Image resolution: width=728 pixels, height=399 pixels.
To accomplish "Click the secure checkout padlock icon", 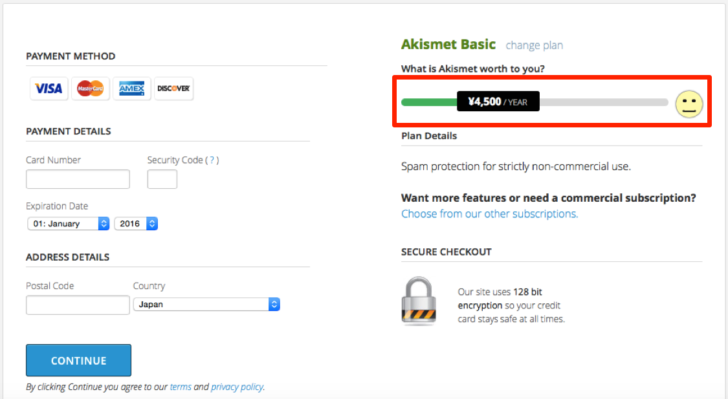I will click(418, 301).
